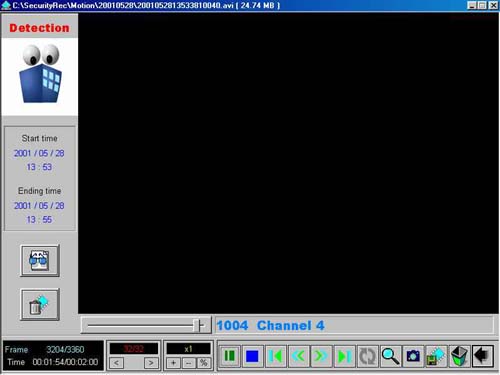Click the green recycle bin icon

click(x=459, y=356)
